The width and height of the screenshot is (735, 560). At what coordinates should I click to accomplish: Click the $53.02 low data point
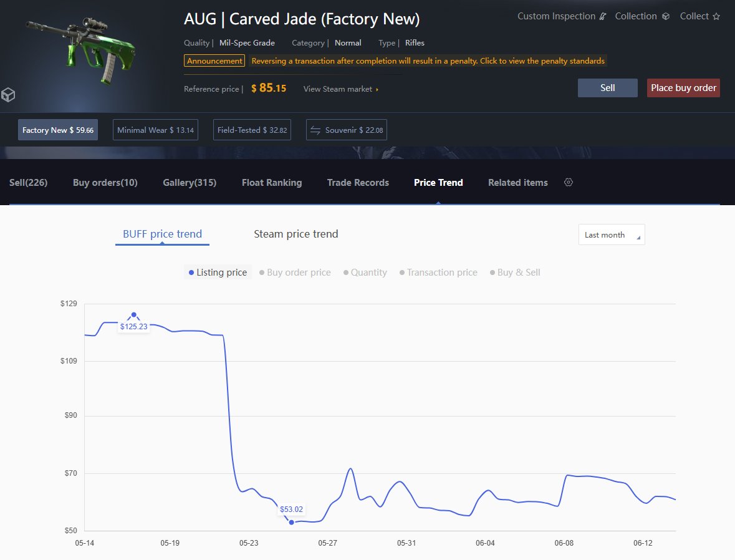pyautogui.click(x=292, y=523)
